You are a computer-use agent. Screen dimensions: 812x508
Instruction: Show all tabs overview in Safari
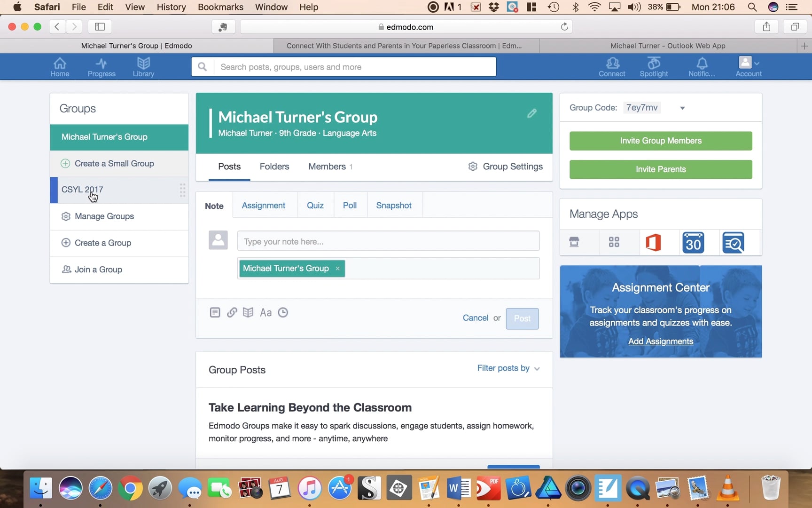pyautogui.click(x=795, y=27)
